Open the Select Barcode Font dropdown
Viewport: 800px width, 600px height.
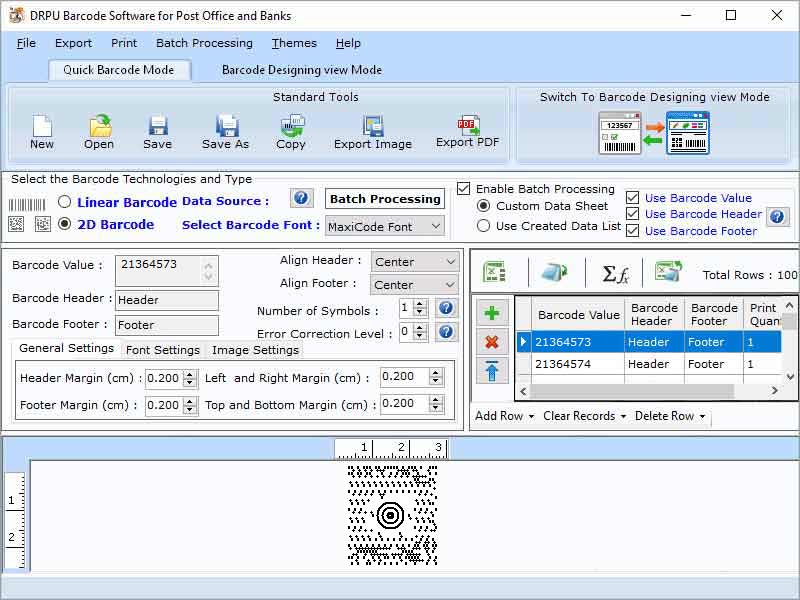coord(384,226)
